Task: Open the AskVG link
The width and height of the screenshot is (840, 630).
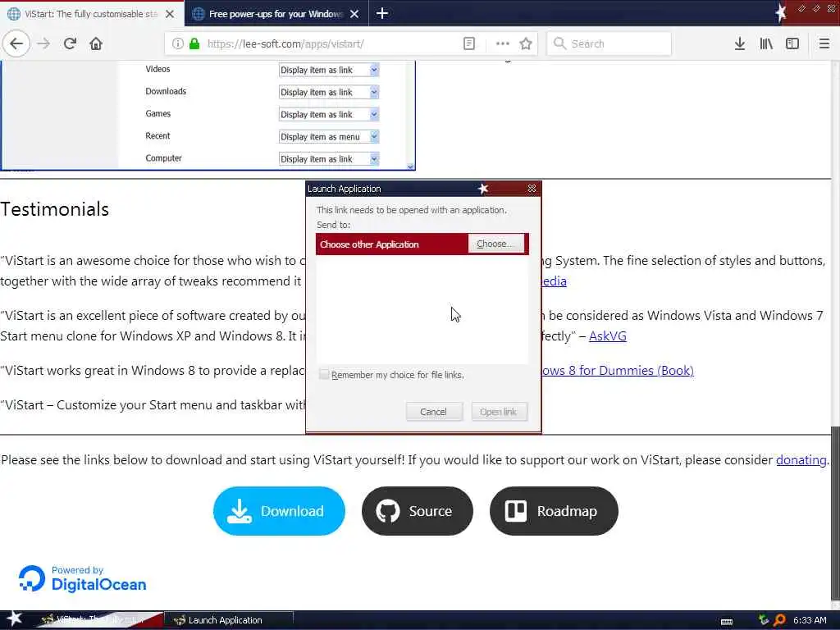Action: click(x=608, y=336)
